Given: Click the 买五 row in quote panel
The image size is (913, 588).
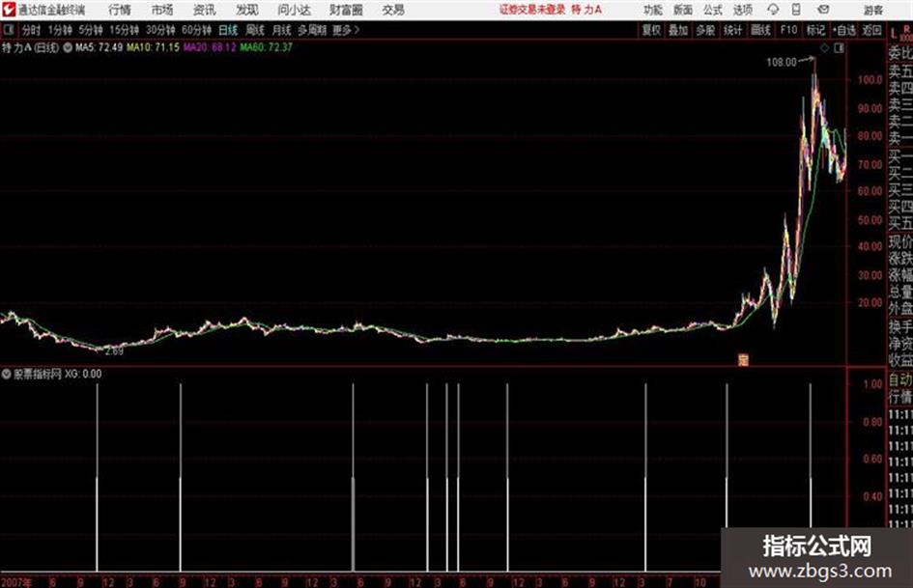Looking at the screenshot, I should pyautogui.click(x=900, y=223).
